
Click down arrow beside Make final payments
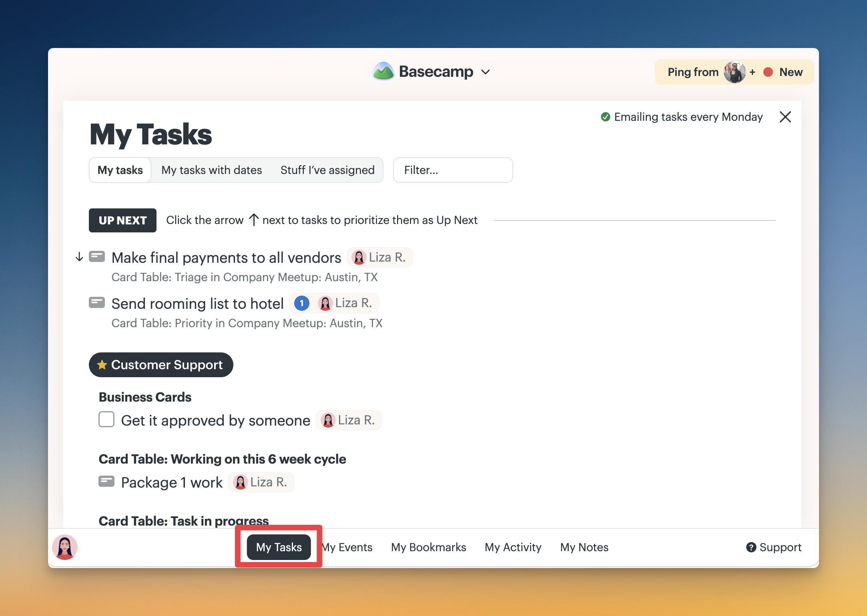(79, 257)
